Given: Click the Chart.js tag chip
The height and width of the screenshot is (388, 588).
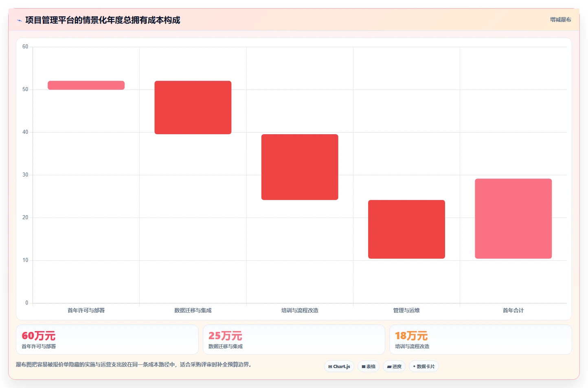Looking at the screenshot, I should [339, 366].
